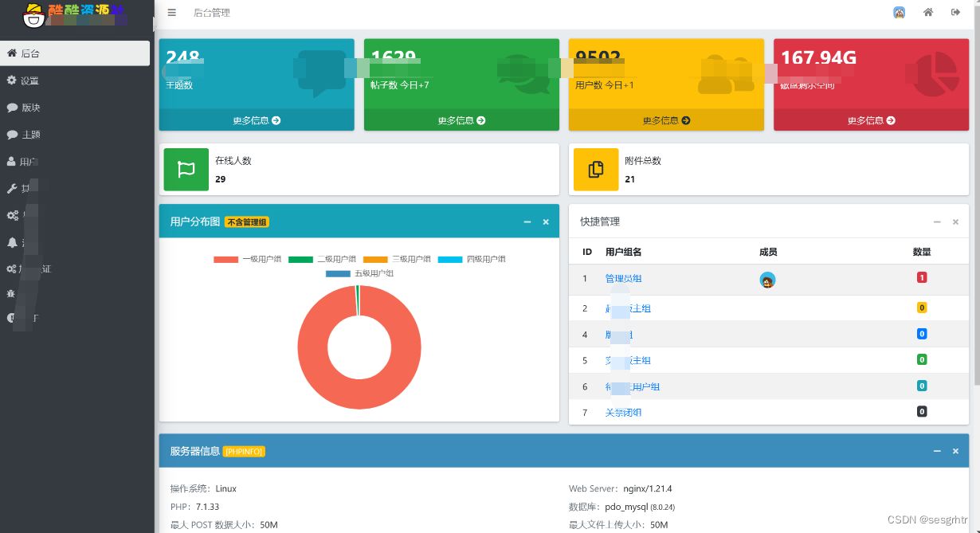
Task: Click the bell icon in the sidebar
Action: (11, 242)
